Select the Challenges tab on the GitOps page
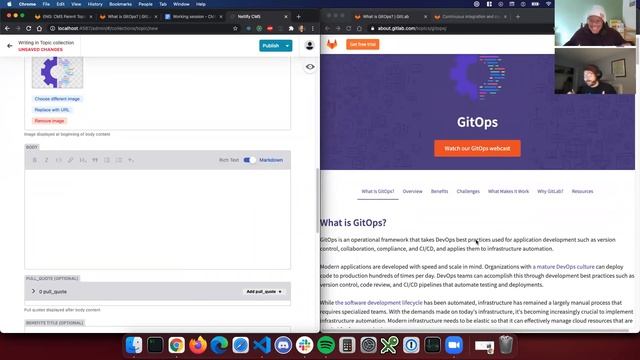The image size is (640, 360). [x=468, y=191]
